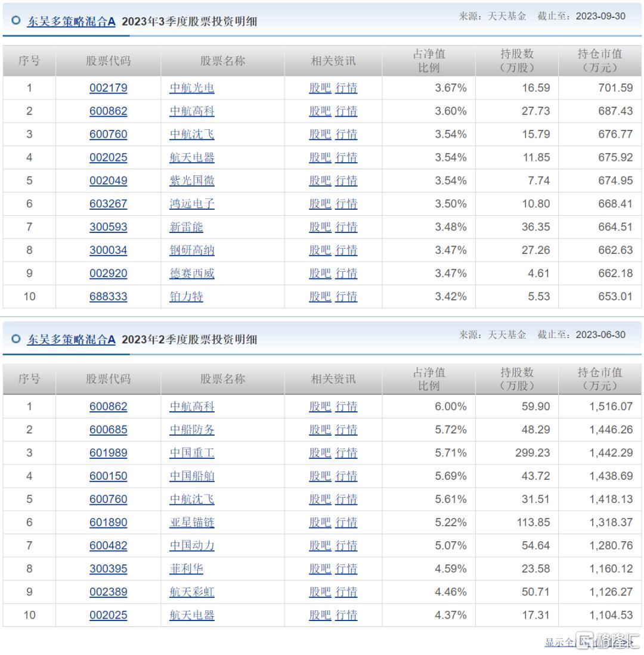Open the 中国动力 stock link

point(192,545)
